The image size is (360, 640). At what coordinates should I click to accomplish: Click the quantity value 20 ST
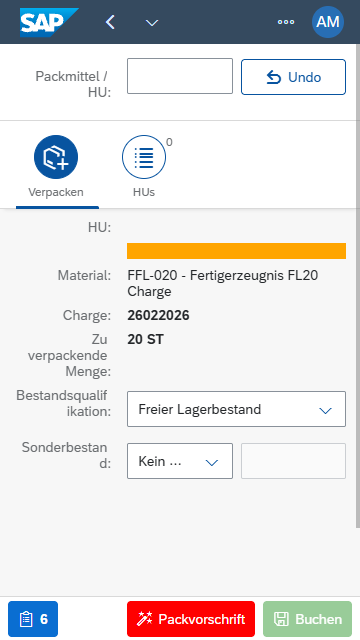point(145,340)
